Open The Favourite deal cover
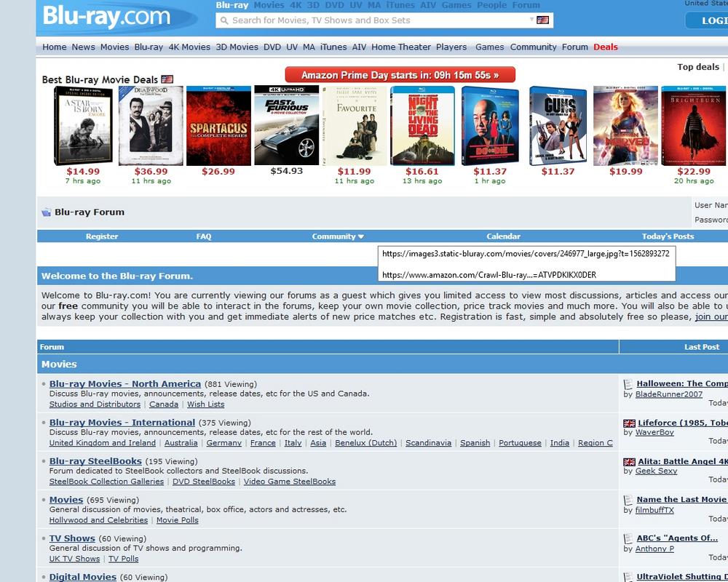The image size is (728, 582). (x=355, y=126)
